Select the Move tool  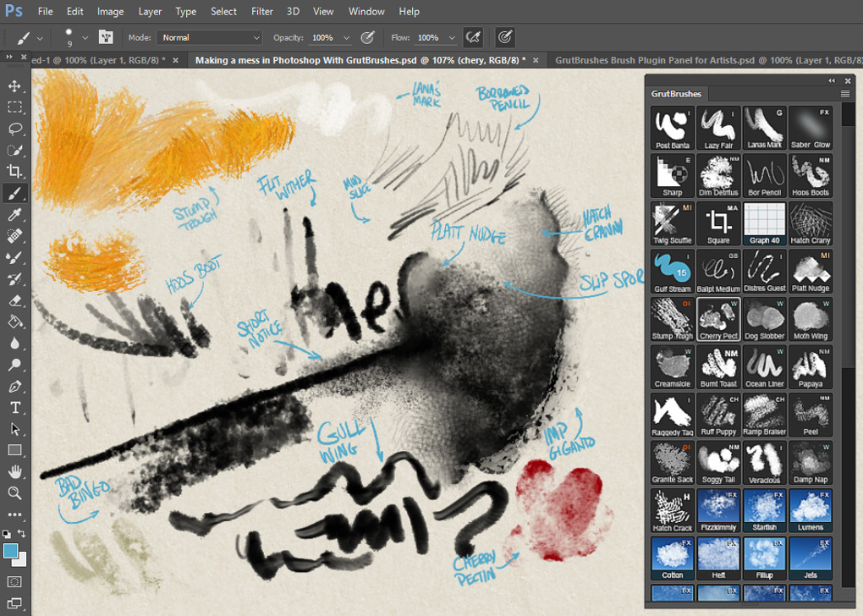click(15, 86)
